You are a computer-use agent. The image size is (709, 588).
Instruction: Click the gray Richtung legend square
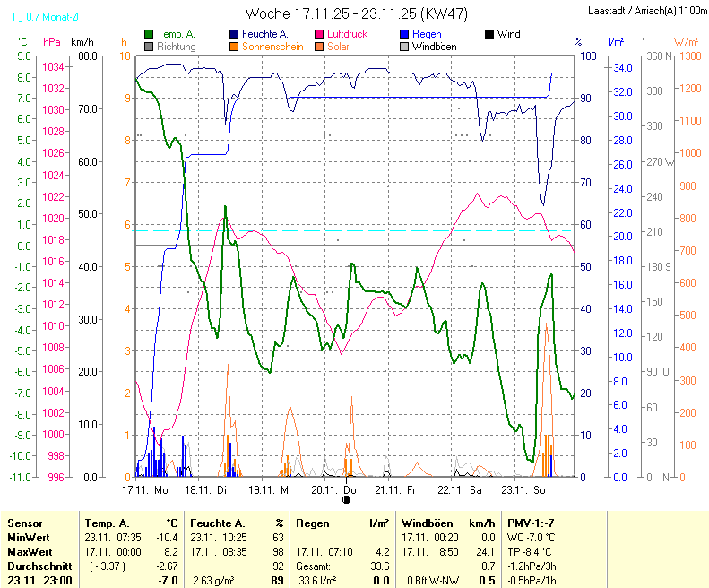[x=149, y=47]
